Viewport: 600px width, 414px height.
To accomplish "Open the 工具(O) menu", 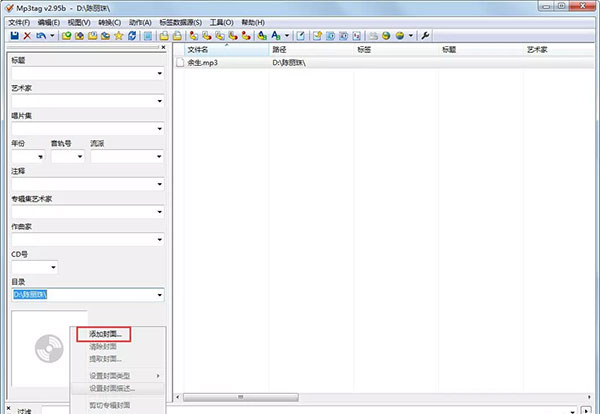I will pos(222,23).
